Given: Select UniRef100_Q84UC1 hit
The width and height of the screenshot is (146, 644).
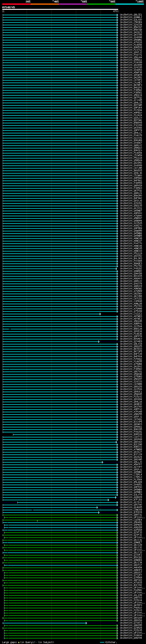Looking at the screenshot, I should point(131,392).
